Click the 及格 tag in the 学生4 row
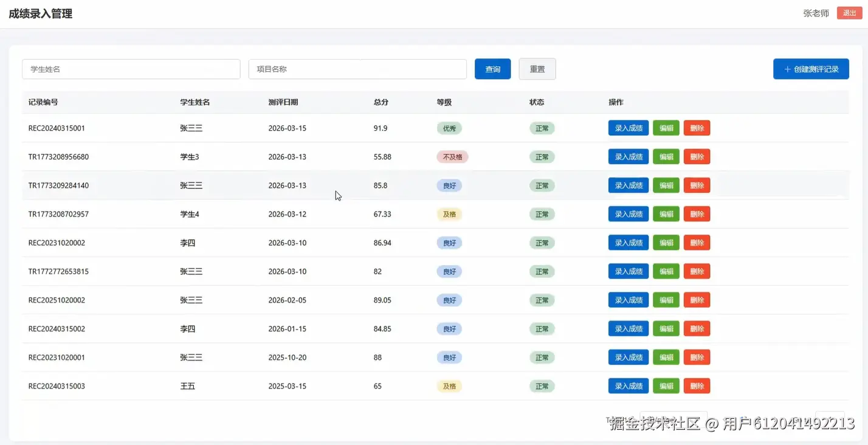 (449, 214)
